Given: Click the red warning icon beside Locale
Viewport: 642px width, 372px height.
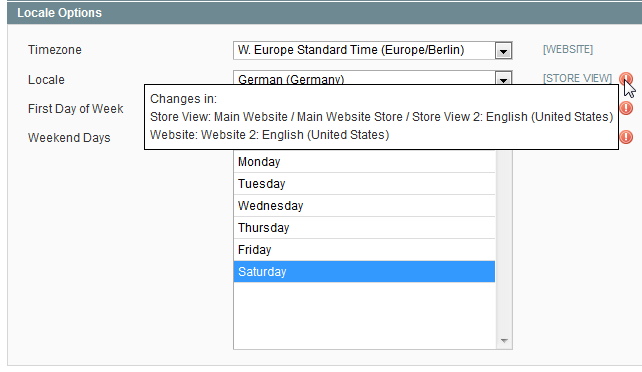Looking at the screenshot, I should pos(625,78).
